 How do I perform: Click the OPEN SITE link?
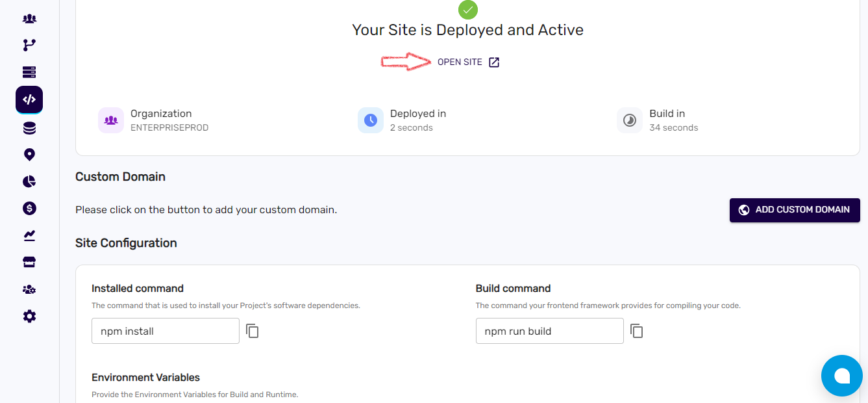point(460,62)
